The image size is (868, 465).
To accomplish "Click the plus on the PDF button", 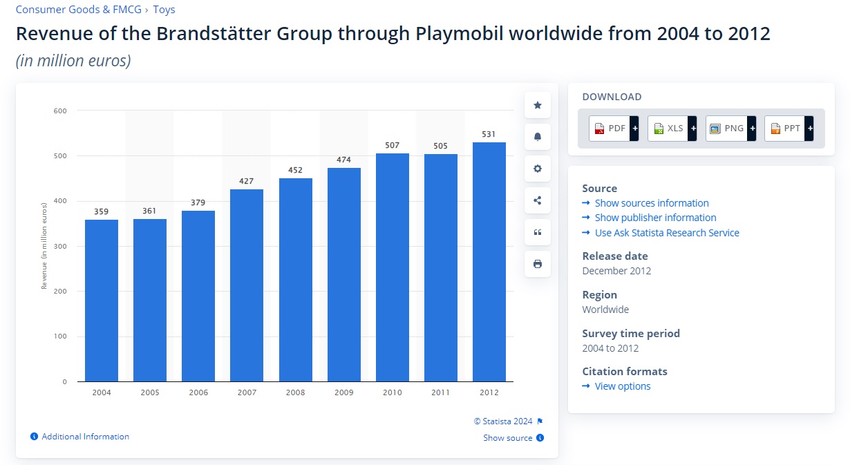I will [634, 129].
